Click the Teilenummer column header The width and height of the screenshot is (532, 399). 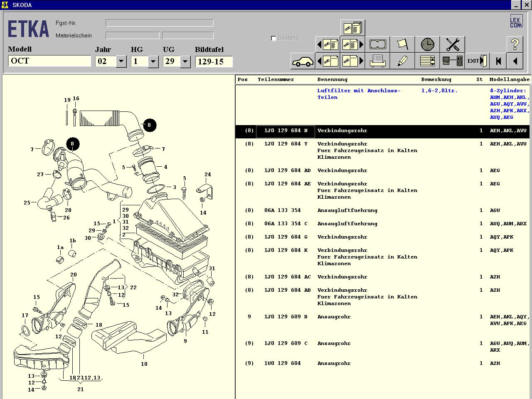point(276,79)
